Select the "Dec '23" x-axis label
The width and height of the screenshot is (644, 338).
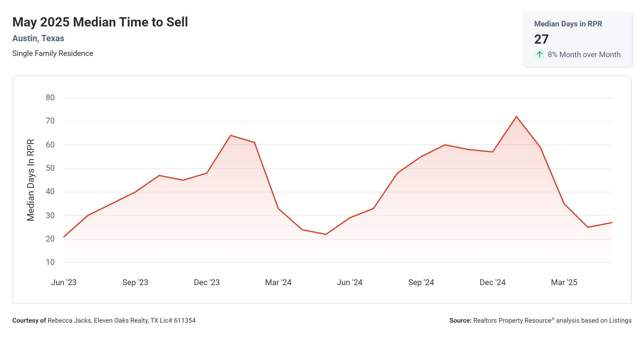[206, 282]
